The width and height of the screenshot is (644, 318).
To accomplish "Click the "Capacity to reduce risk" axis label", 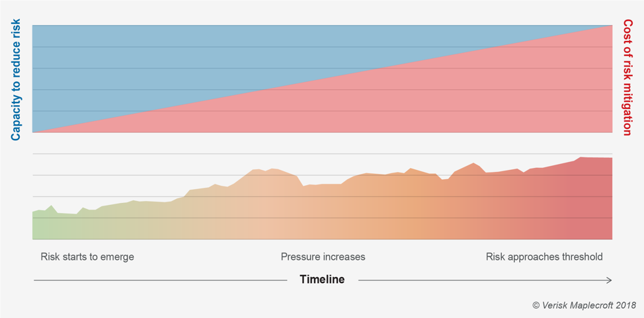I will tap(17, 79).
